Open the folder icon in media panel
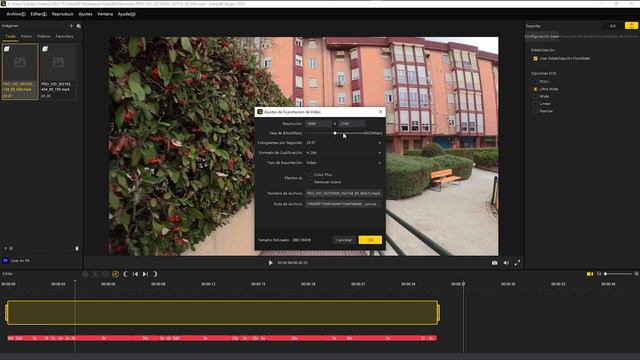Screen dimensions: 640x360 (79, 26)
